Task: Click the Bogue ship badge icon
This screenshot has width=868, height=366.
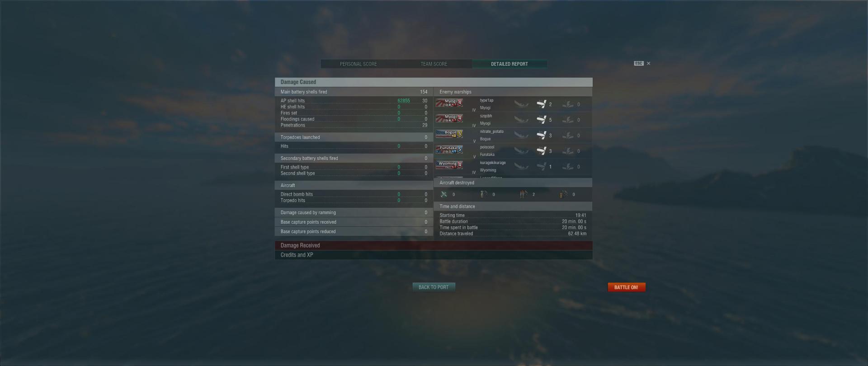Action: [449, 134]
